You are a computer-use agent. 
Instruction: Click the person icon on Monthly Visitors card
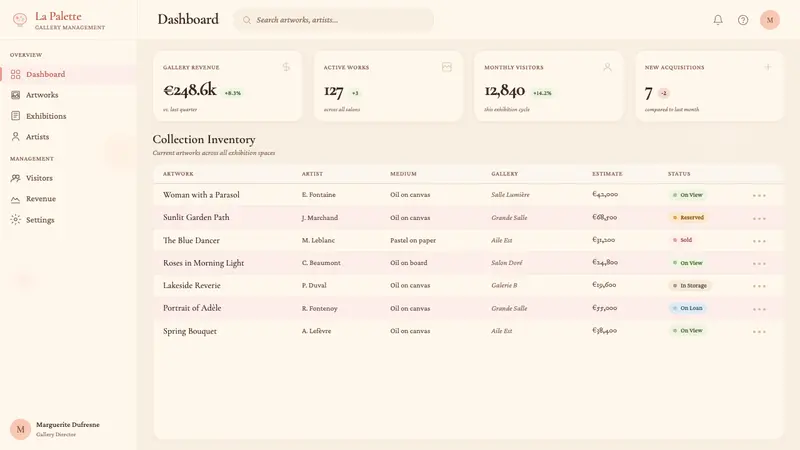click(x=607, y=67)
